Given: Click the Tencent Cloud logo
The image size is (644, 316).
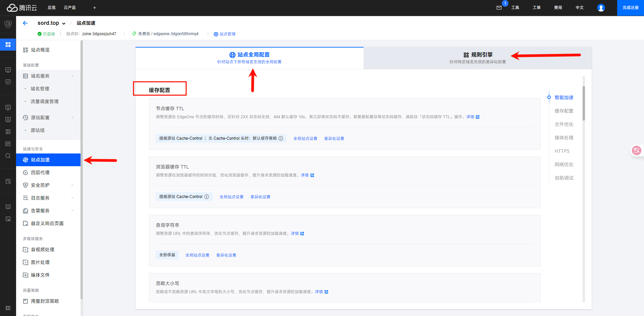Looking at the screenshot, I should click(22, 8).
